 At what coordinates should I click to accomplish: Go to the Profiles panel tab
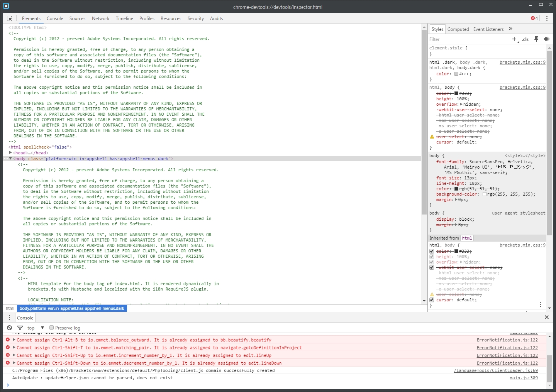pyautogui.click(x=147, y=19)
